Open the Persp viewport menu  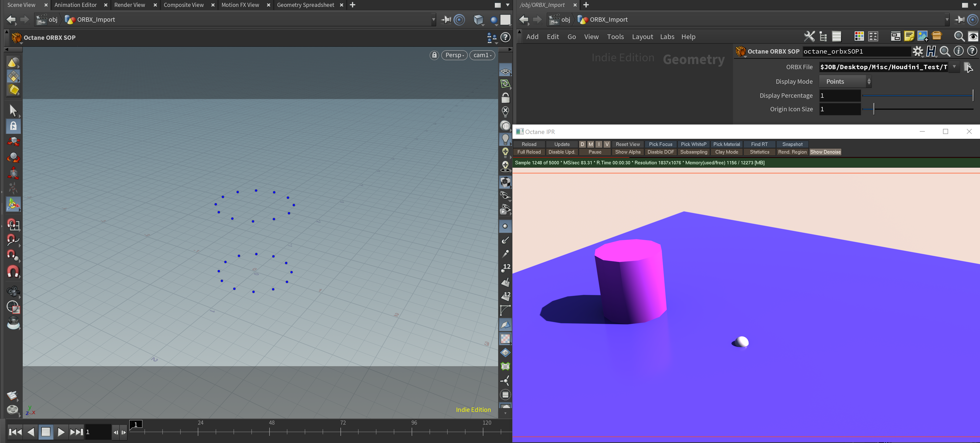[x=454, y=55]
